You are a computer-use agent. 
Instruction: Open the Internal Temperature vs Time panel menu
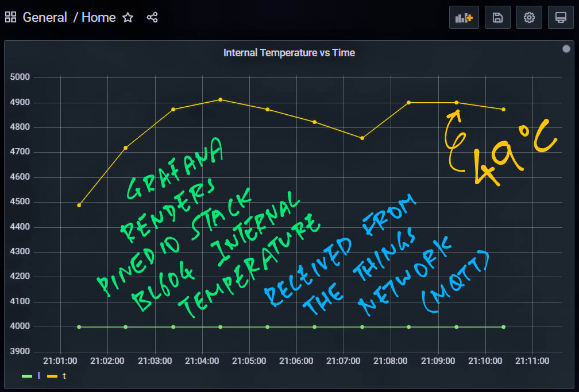pyautogui.click(x=289, y=53)
